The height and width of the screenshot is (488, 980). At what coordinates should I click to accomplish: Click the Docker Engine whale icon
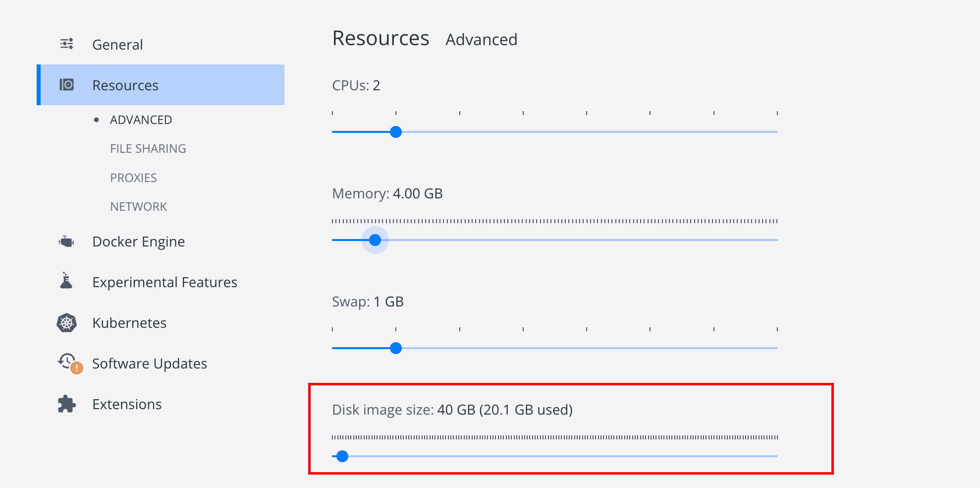pyautogui.click(x=66, y=242)
